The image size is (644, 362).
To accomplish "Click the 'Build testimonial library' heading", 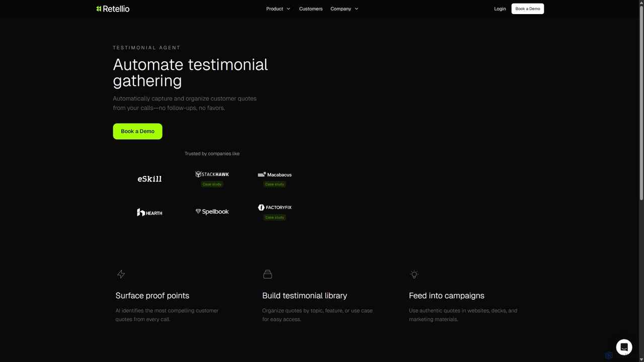I will tap(304, 296).
